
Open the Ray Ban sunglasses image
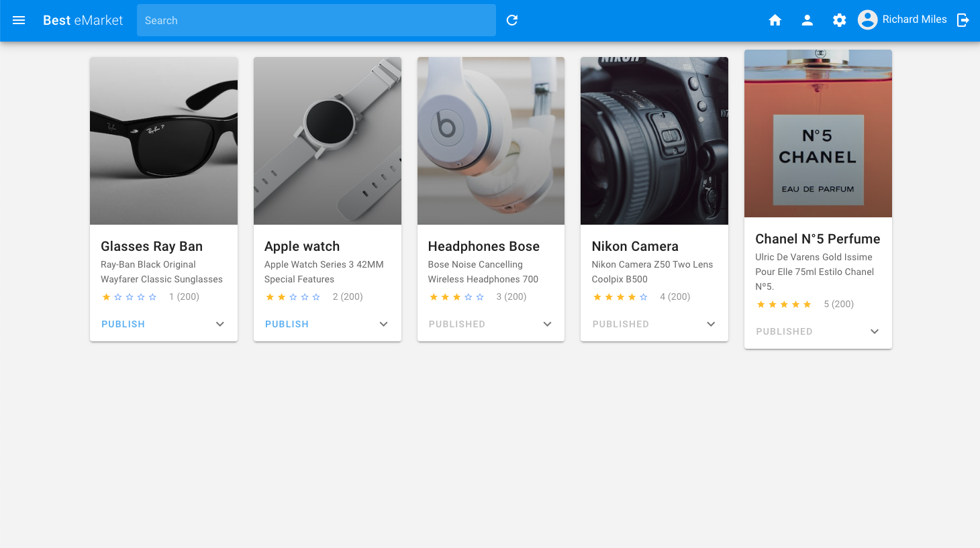164,141
